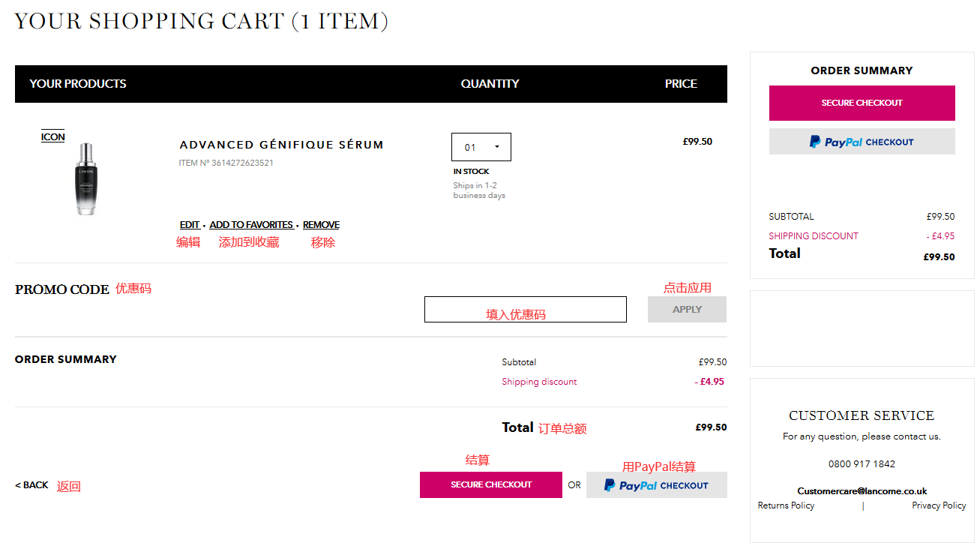Click the ICON label above product image
The width and height of the screenshot is (980, 543).
point(52,136)
